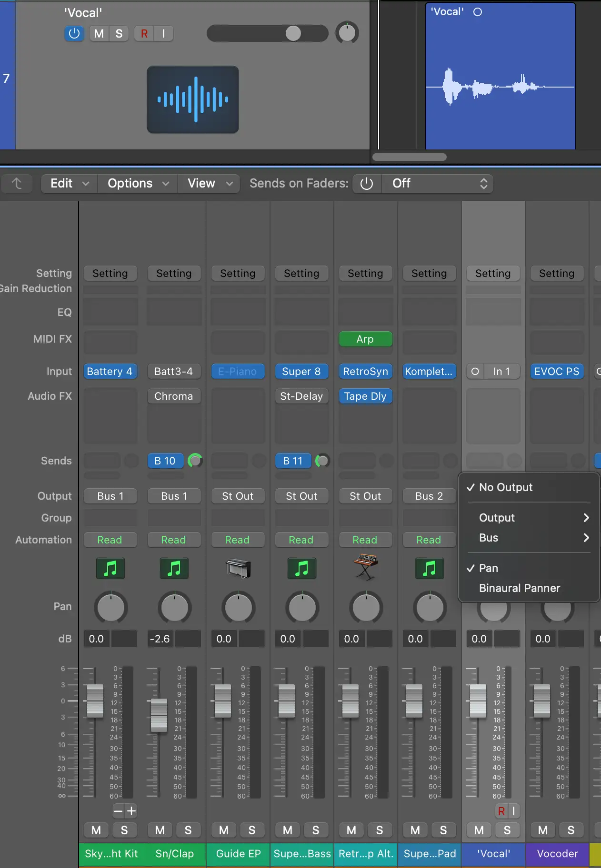Mute the Sn/Clap channel strip
Image resolution: width=601 pixels, height=868 pixels.
[x=160, y=830]
